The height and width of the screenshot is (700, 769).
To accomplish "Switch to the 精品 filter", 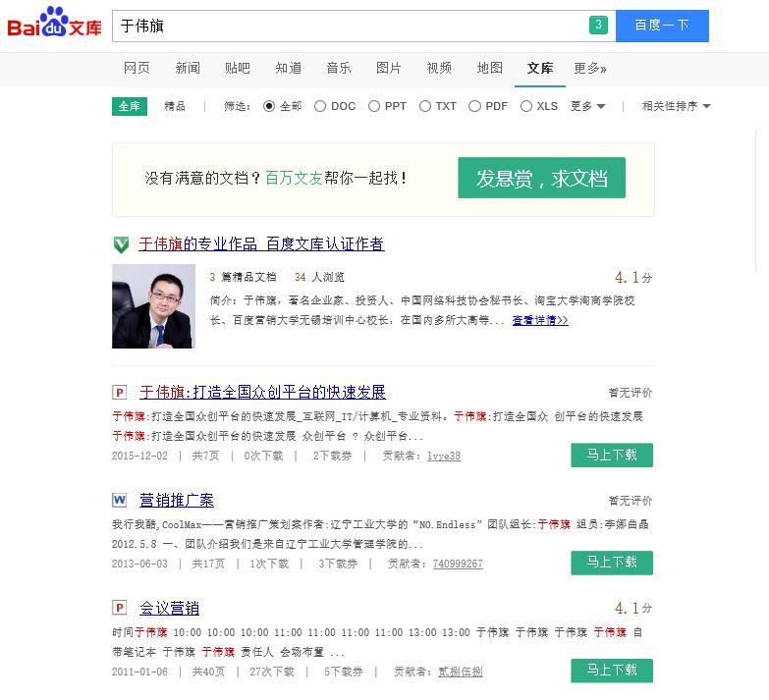I will click(175, 106).
